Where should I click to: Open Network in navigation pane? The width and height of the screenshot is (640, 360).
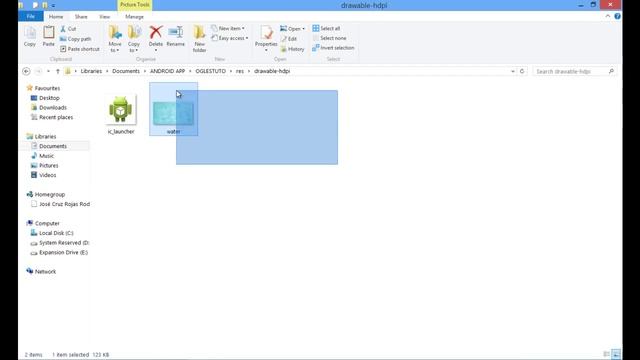(x=45, y=271)
